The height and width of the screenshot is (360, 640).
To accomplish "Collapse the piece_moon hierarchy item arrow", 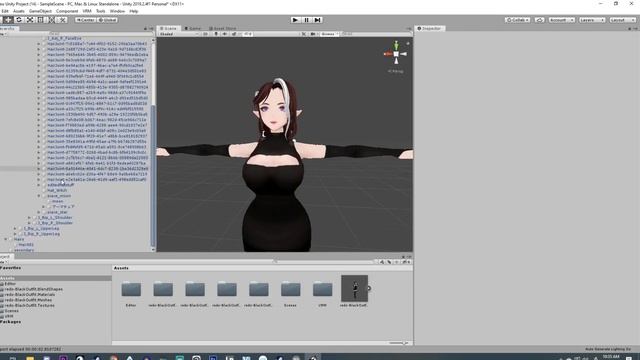I will [39, 196].
